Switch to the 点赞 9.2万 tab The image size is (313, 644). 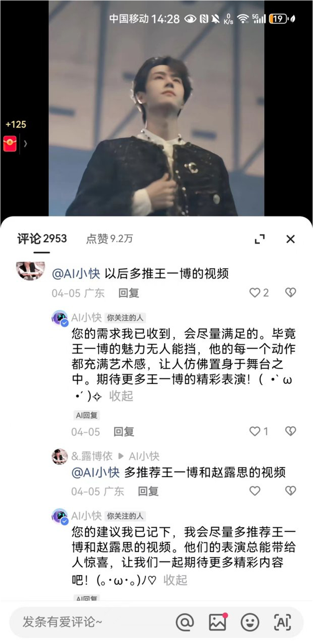pos(110,239)
